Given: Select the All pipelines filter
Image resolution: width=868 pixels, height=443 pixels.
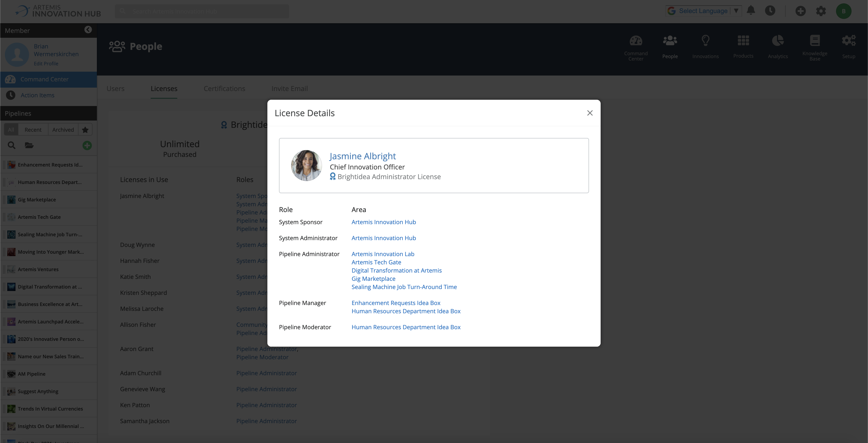Looking at the screenshot, I should pos(11,130).
